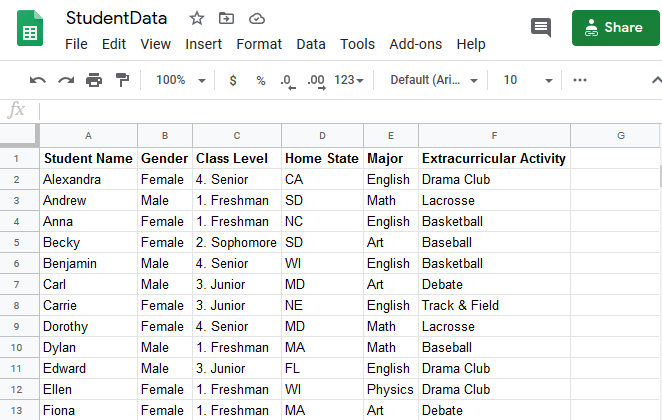Select column A header

coord(88,135)
